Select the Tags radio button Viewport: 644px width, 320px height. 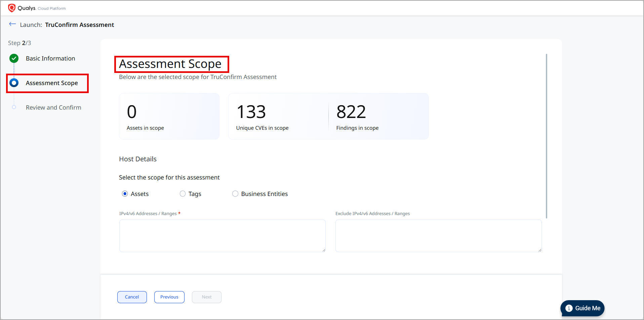[183, 194]
